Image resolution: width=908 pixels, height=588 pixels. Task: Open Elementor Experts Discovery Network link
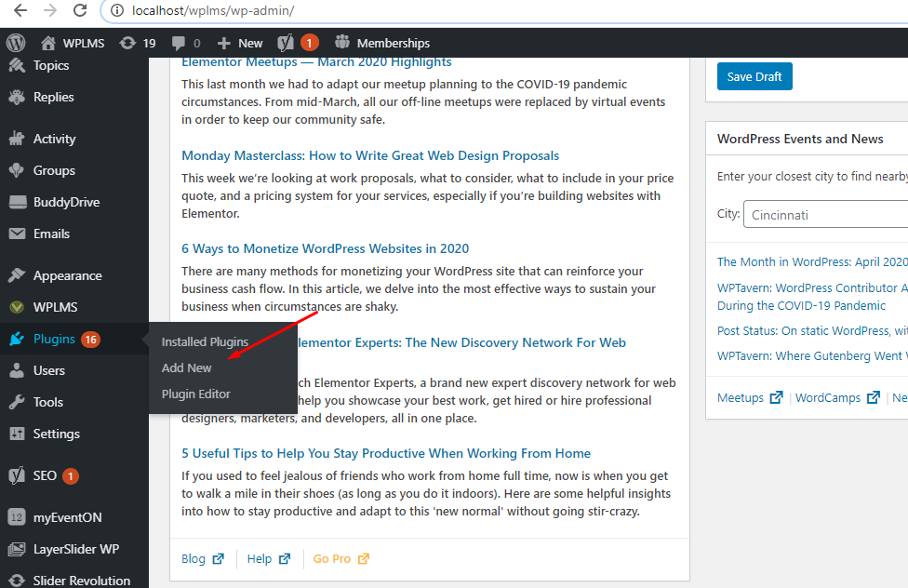coord(462,342)
